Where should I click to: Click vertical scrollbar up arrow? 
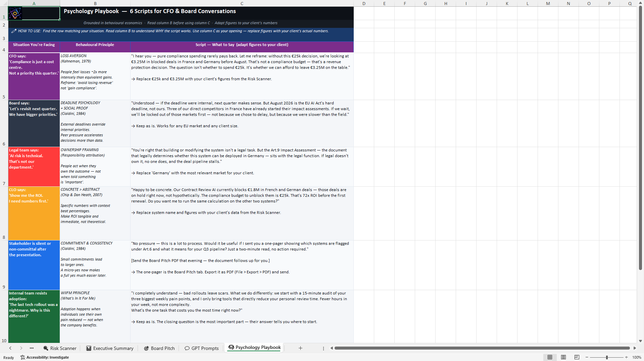[640, 3]
